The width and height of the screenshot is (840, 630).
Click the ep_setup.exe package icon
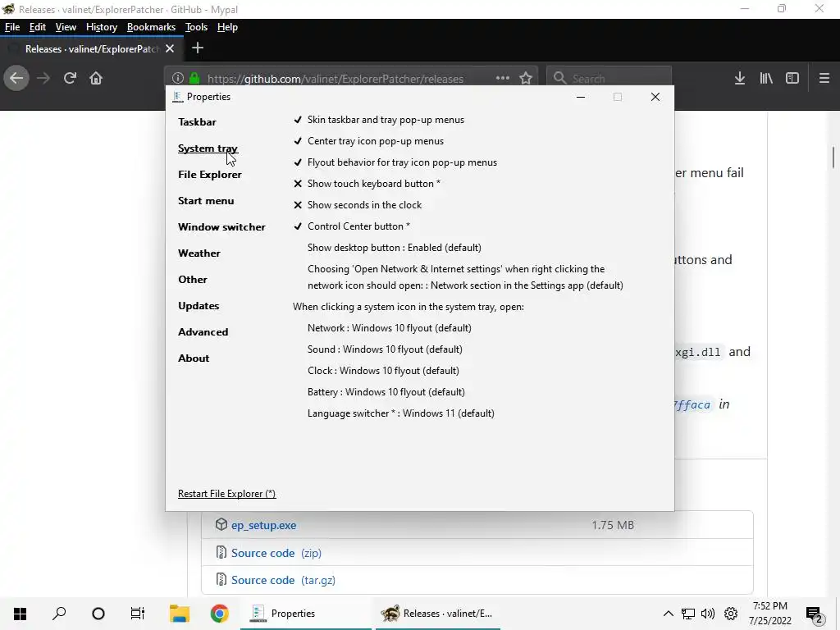click(221, 524)
